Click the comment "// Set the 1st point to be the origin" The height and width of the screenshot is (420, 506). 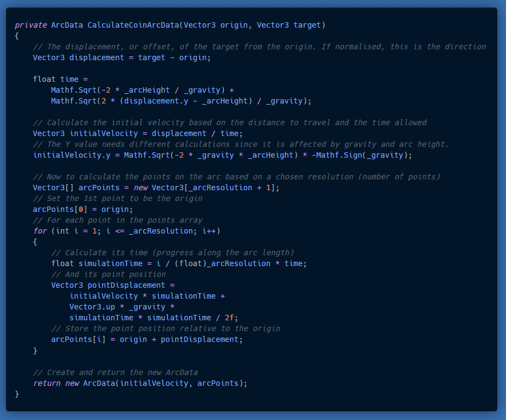[x=118, y=199]
